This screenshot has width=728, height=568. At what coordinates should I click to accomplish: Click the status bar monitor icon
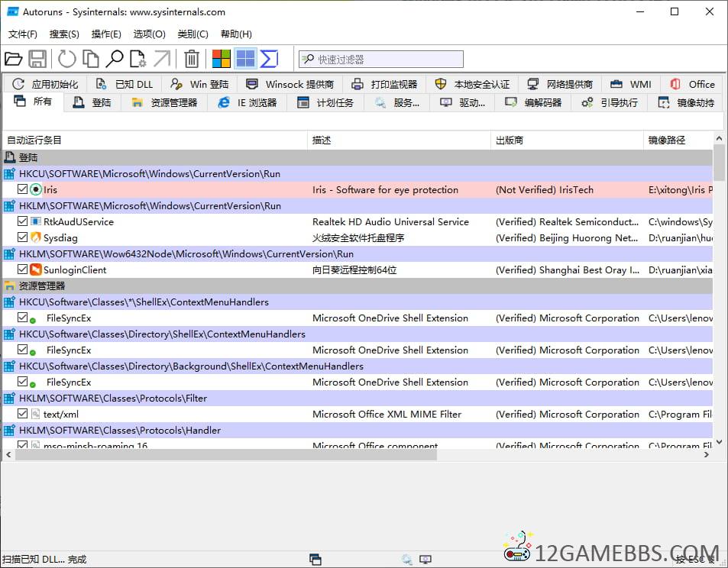pos(425,559)
